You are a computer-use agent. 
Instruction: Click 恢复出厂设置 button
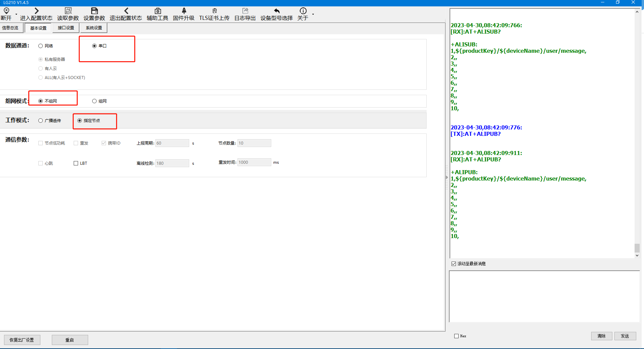[x=22, y=340]
